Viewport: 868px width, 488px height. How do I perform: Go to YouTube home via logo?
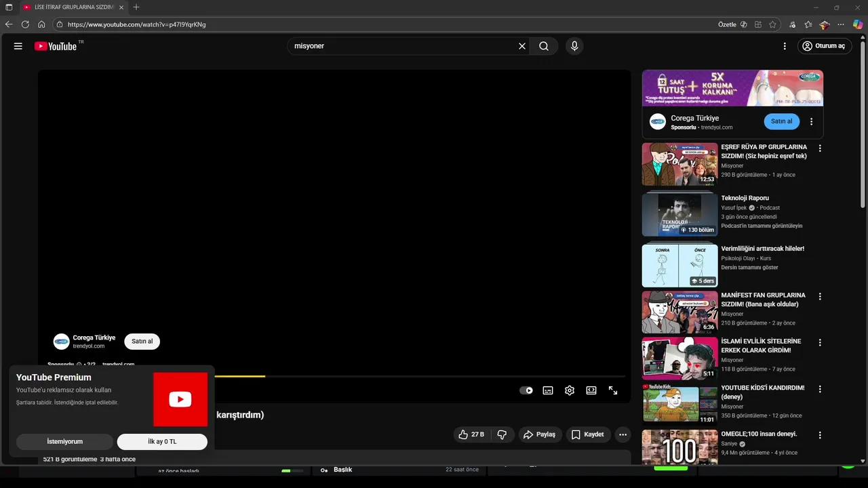[x=56, y=46]
